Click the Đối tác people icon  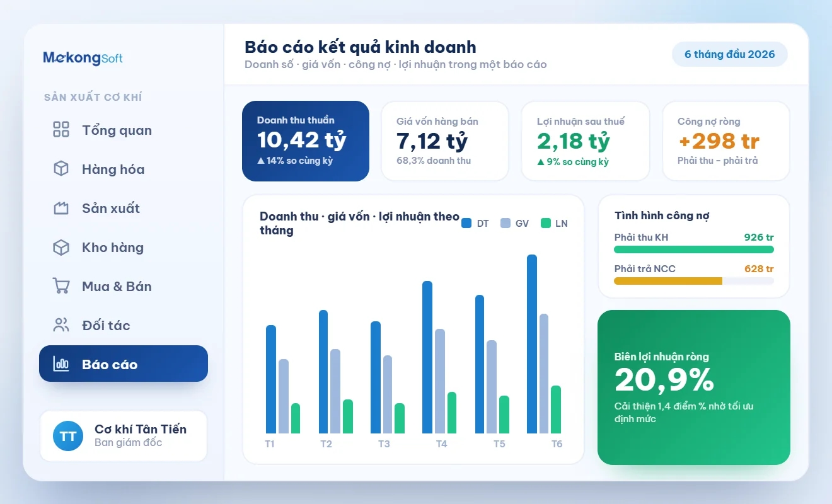click(x=61, y=325)
